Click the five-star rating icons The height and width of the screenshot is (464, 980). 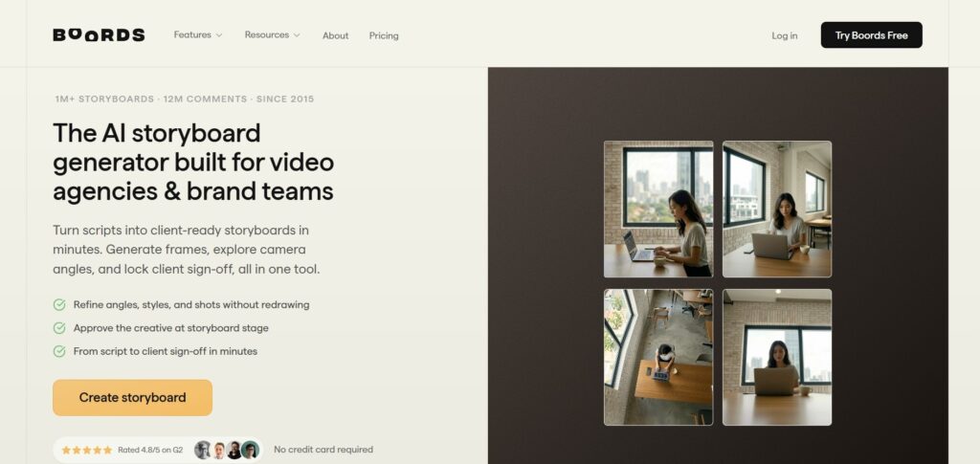(87, 450)
